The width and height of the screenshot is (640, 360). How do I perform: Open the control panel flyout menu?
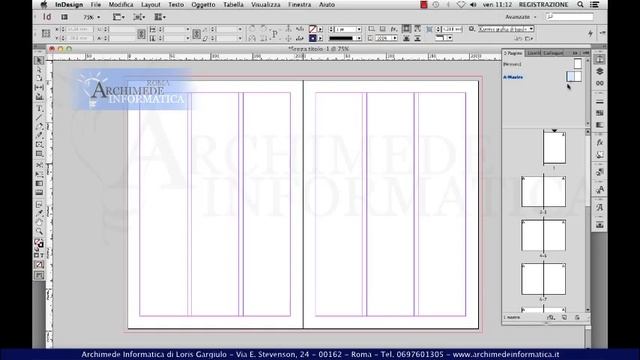tap(602, 33)
